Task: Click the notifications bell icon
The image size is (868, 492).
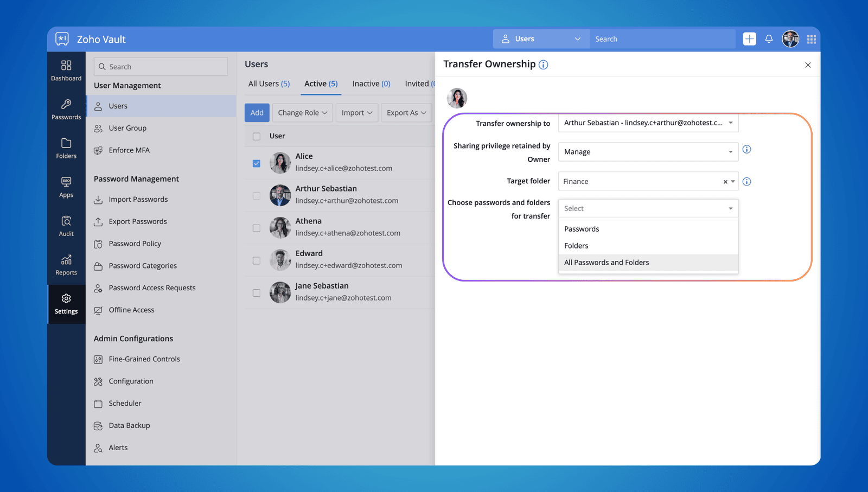Action: coord(769,39)
